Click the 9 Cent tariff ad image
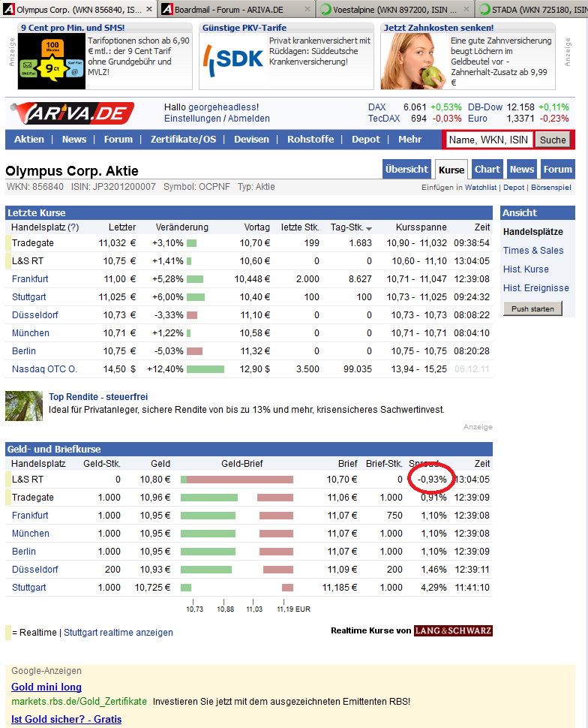 pyautogui.click(x=52, y=62)
